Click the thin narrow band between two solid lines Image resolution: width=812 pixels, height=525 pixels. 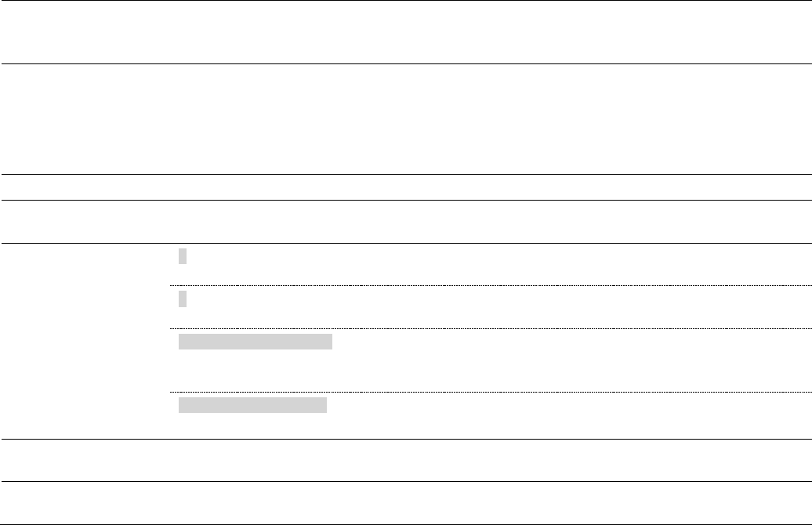pos(406,187)
